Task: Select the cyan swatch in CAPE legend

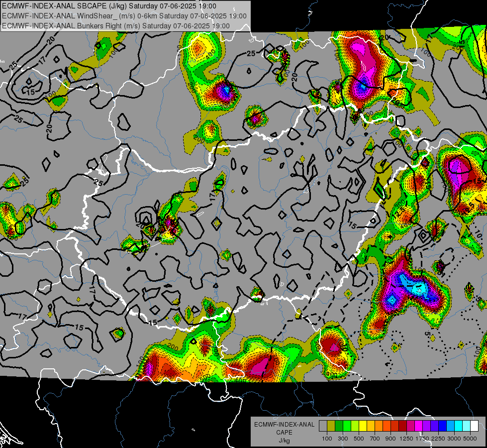Action: coord(459,426)
